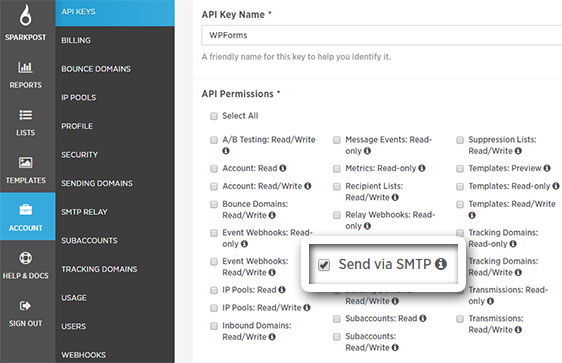Check the Subaccounts: Read checkbox
The width and height of the screenshot is (562, 363).
point(337,319)
